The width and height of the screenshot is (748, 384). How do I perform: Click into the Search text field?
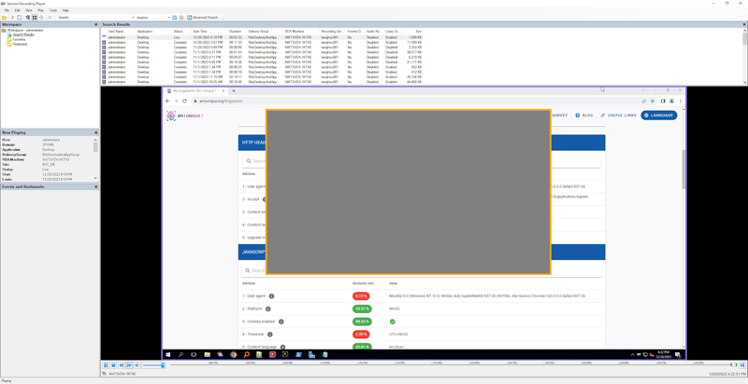(x=101, y=17)
